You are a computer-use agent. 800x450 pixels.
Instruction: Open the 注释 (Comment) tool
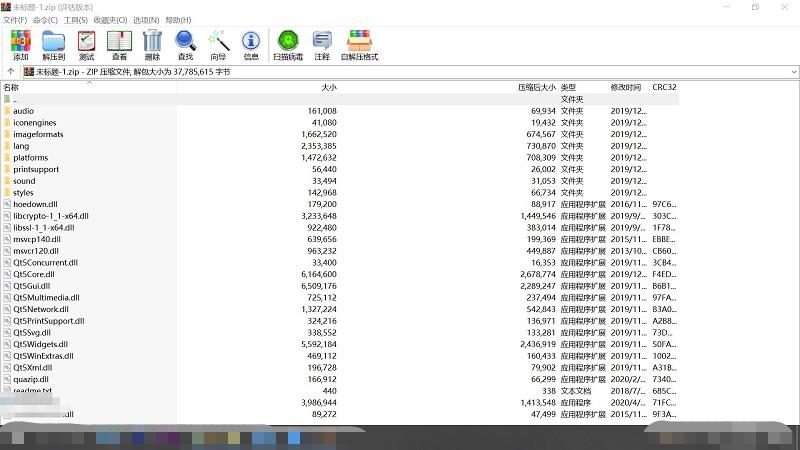point(322,44)
